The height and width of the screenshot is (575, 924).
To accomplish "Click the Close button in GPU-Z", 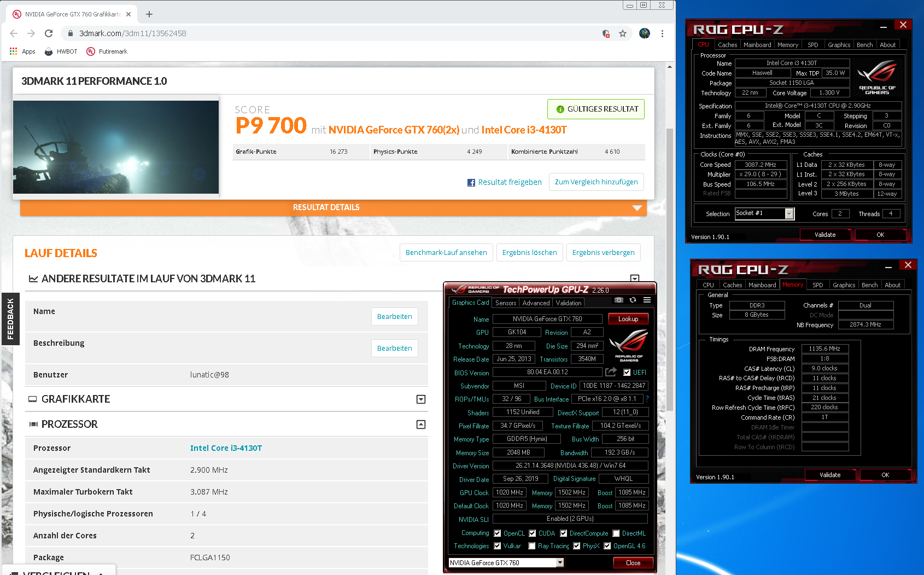I will click(633, 563).
